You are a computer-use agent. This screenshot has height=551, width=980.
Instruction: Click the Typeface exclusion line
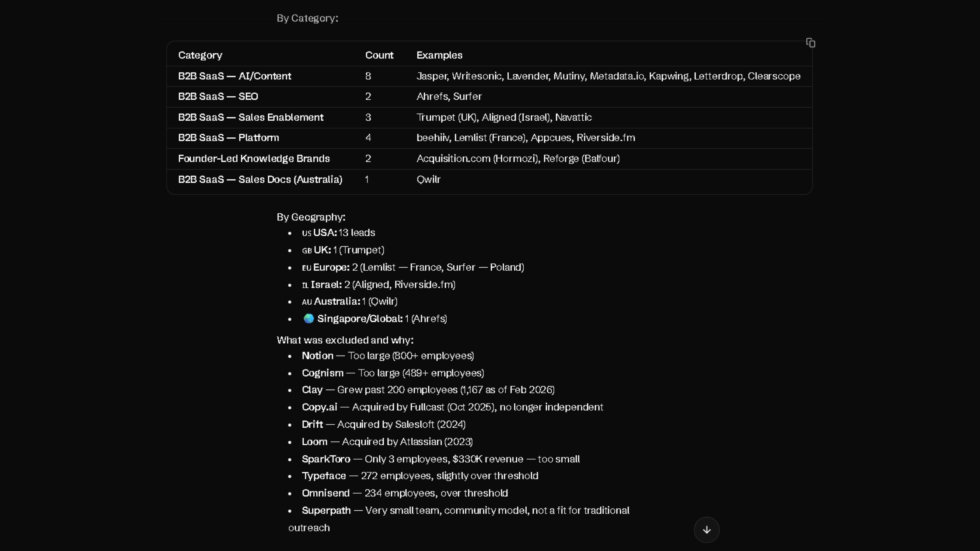[x=420, y=476]
